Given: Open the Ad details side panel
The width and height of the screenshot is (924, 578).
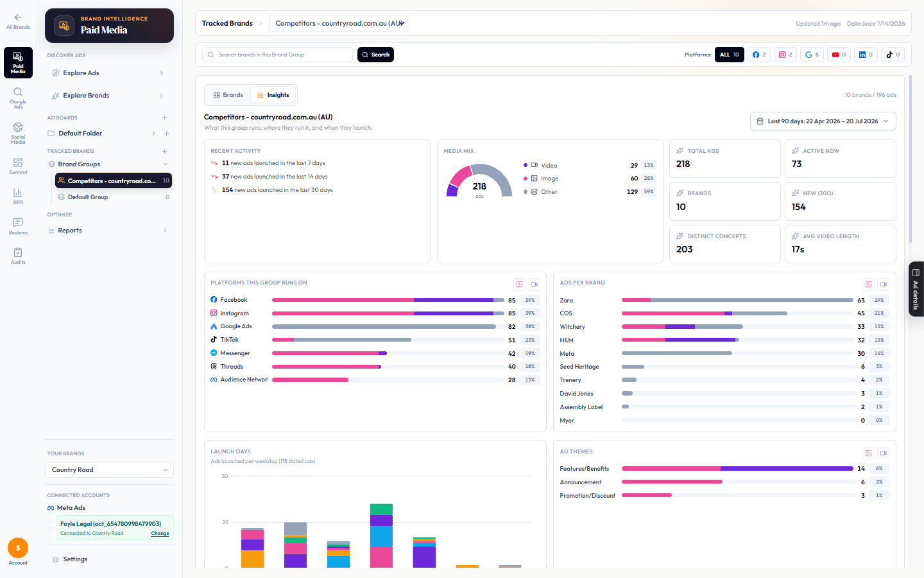Looking at the screenshot, I should pos(916,289).
